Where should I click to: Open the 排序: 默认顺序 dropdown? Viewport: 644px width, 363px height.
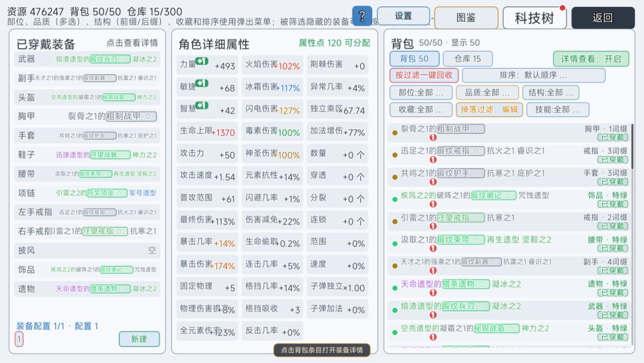534,75
